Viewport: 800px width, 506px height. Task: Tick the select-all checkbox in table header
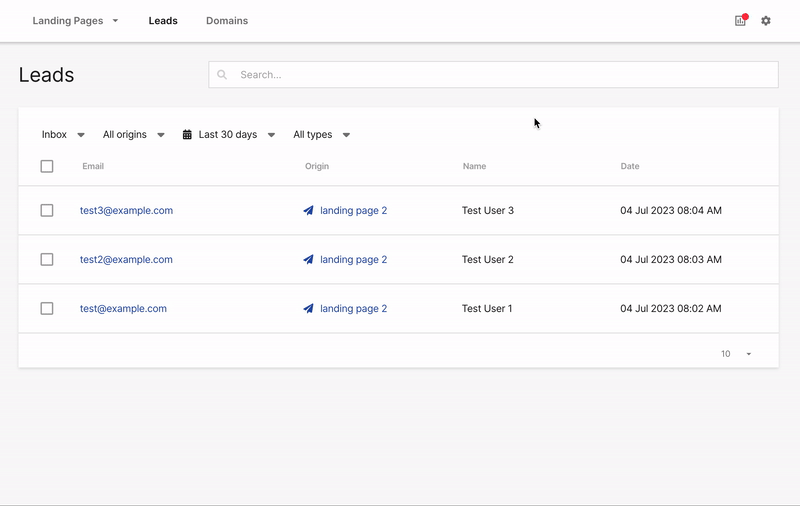pyautogui.click(x=47, y=167)
